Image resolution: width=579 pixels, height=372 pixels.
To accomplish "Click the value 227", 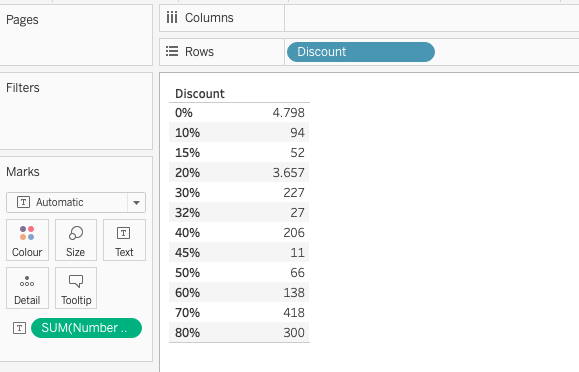I will (294, 192).
